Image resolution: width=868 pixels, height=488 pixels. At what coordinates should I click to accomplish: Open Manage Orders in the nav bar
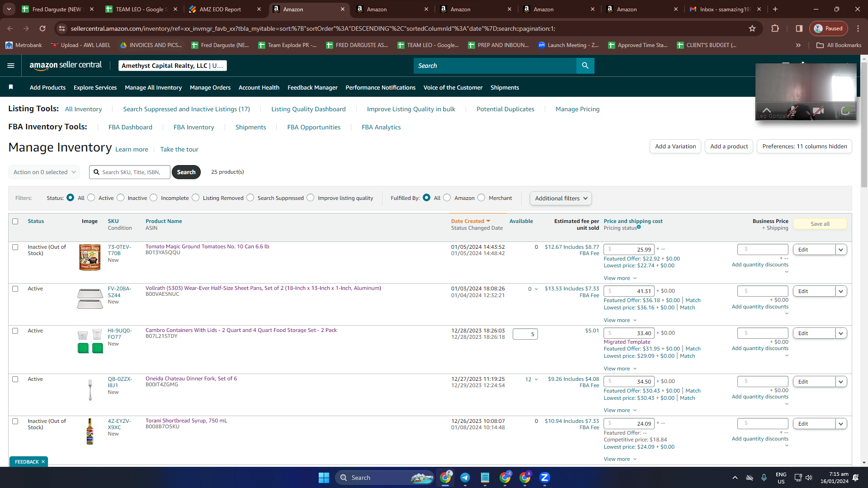point(210,88)
